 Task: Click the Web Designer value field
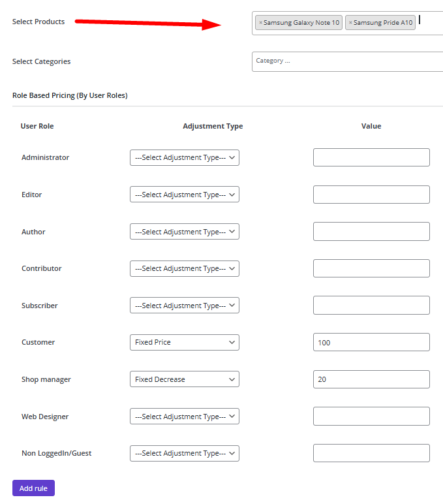coord(371,417)
